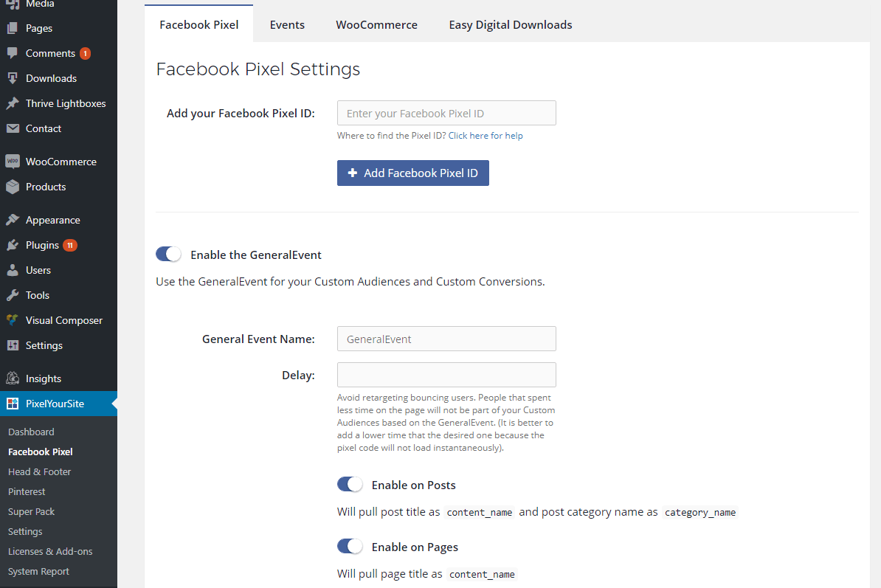Focus the Facebook Pixel ID input field
The height and width of the screenshot is (588, 881).
446,113
